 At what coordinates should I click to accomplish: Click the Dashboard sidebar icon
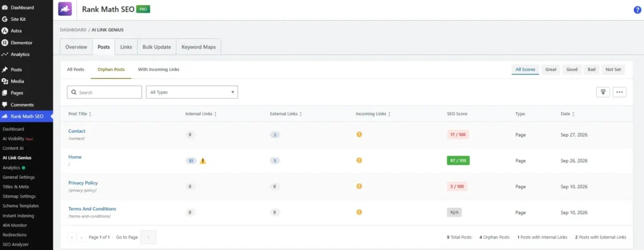(x=4, y=8)
